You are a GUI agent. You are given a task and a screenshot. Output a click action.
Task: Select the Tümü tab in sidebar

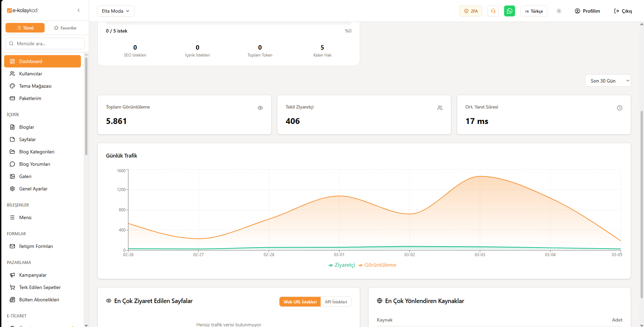pos(25,28)
